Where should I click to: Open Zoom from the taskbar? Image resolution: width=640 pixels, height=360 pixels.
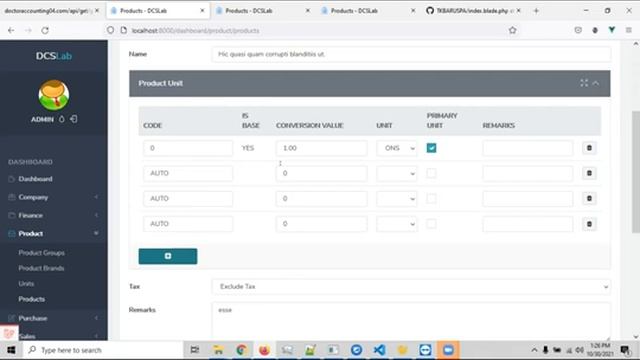(448, 350)
